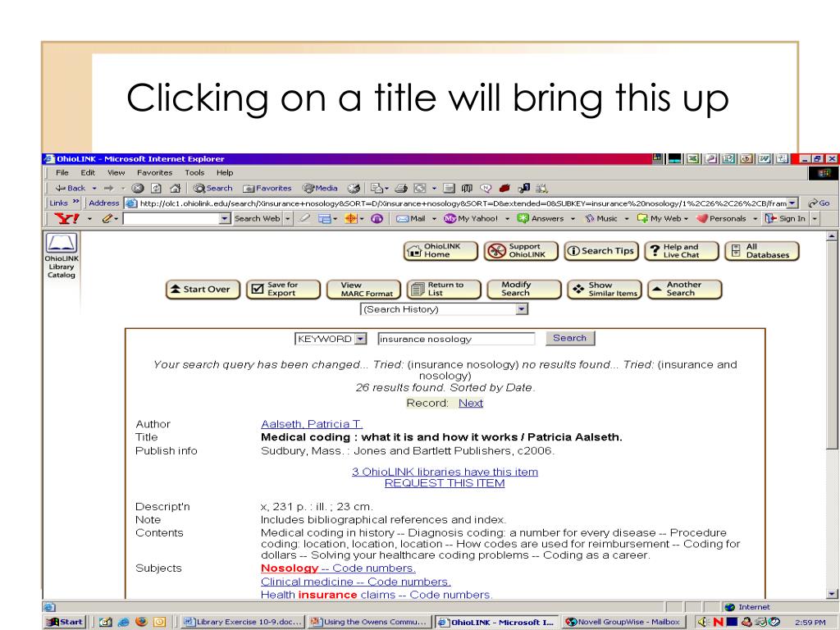Expand the Search History dropdown
This screenshot has height=630, width=840.
tap(522, 309)
